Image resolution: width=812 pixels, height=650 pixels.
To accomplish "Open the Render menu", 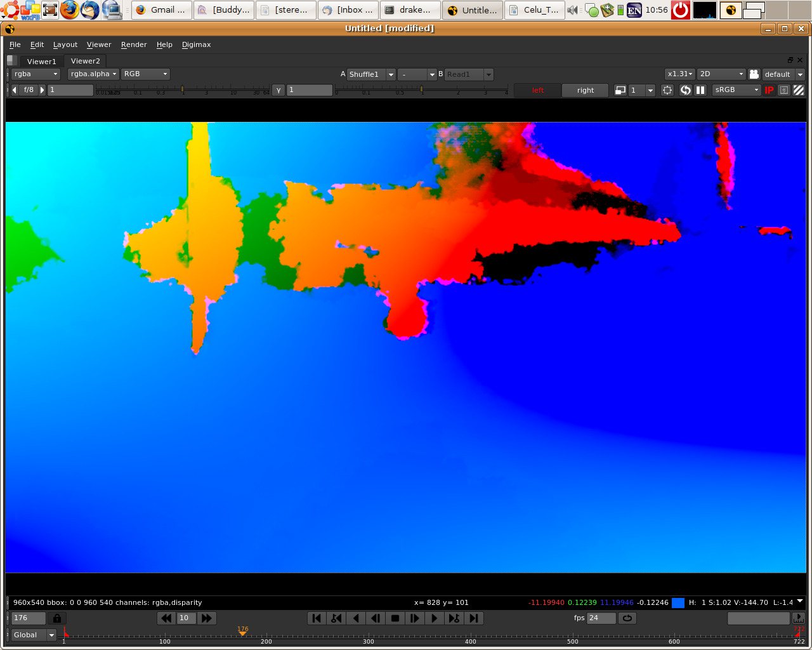I will coord(134,44).
